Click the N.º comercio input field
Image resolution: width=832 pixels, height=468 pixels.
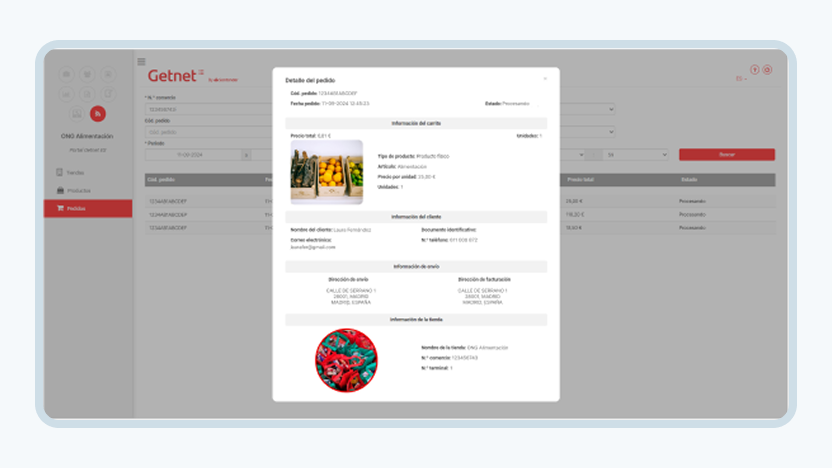[x=209, y=109]
